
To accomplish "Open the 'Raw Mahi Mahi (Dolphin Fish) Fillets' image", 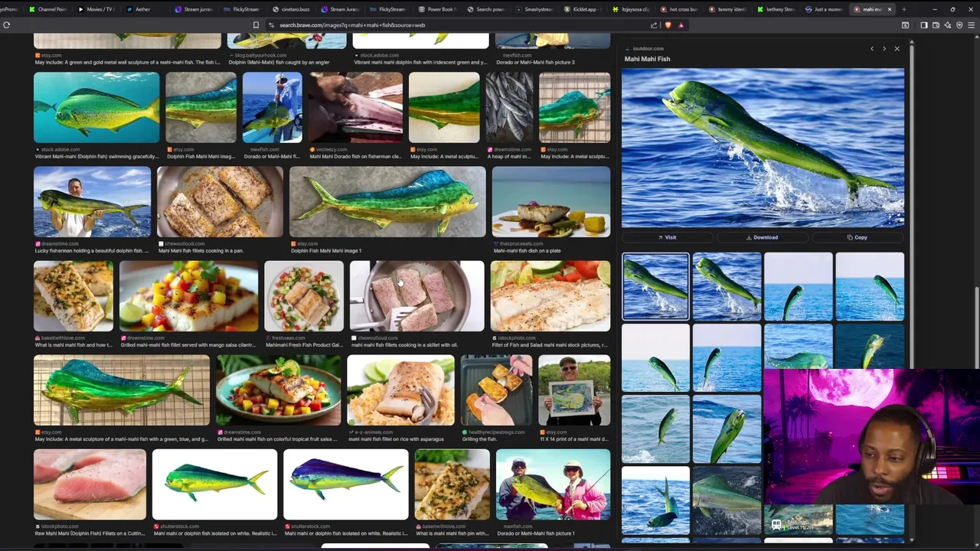I will pyautogui.click(x=90, y=484).
